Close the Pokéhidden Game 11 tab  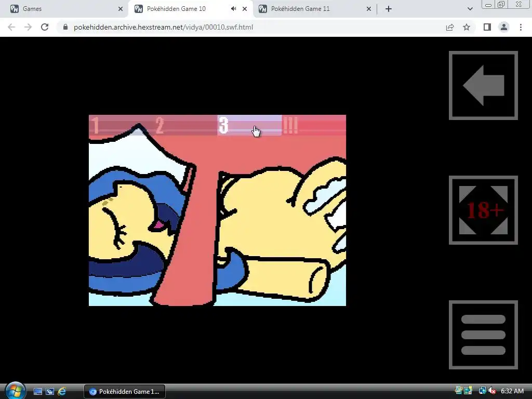369,9
